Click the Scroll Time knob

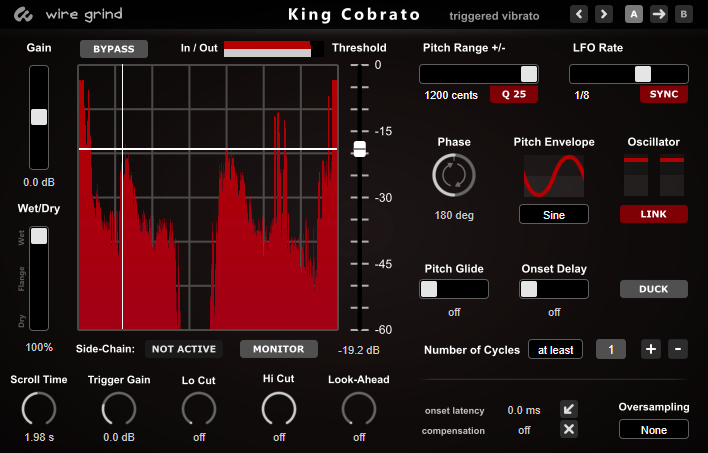[39, 409]
